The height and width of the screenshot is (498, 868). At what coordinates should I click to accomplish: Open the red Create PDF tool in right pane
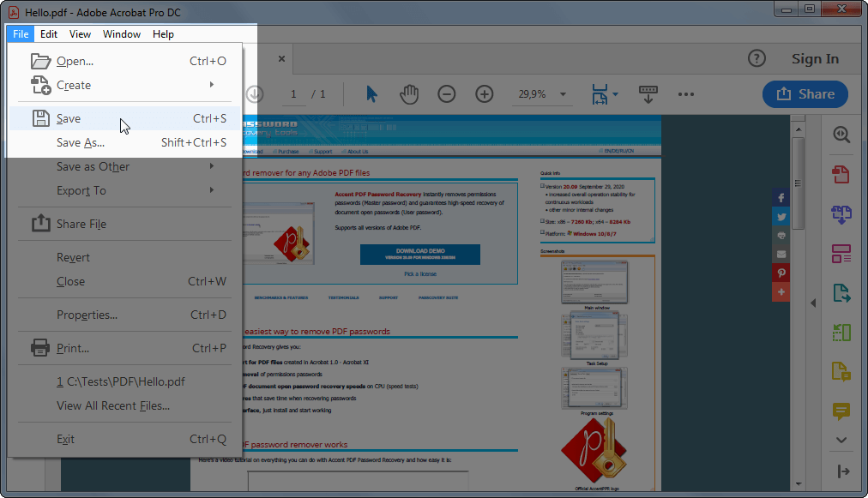click(x=841, y=175)
